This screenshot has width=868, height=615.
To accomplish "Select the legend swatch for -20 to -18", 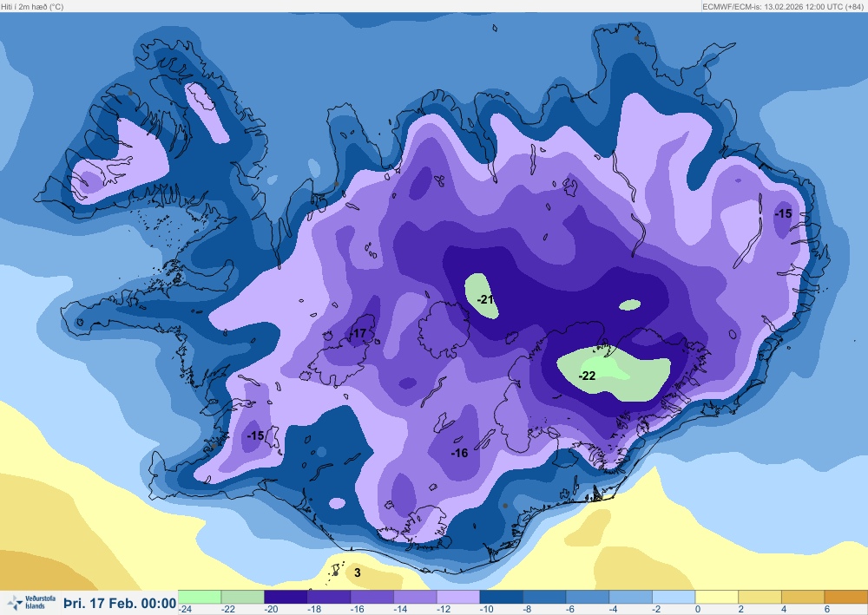I will tap(286, 597).
